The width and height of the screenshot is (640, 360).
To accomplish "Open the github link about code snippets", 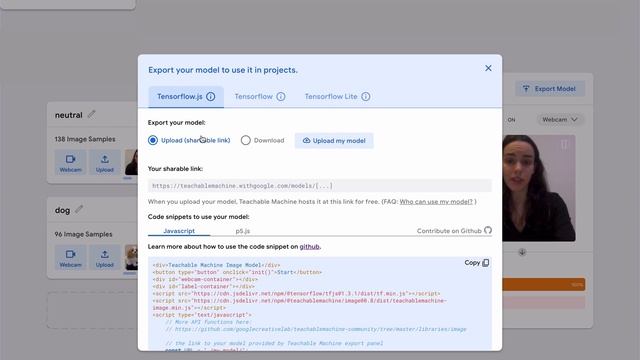I will click(x=309, y=247).
